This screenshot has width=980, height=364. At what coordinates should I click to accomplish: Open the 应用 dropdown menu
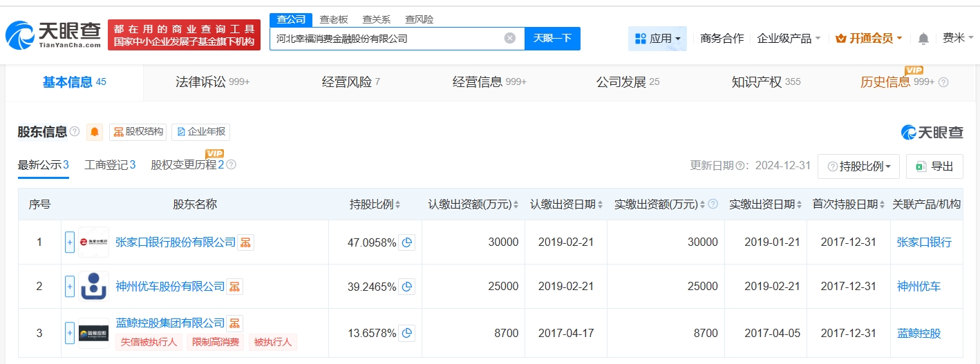[x=657, y=39]
